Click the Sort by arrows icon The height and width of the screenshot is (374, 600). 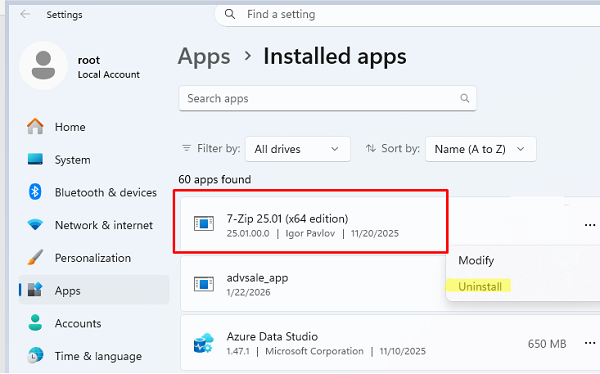pyautogui.click(x=370, y=148)
